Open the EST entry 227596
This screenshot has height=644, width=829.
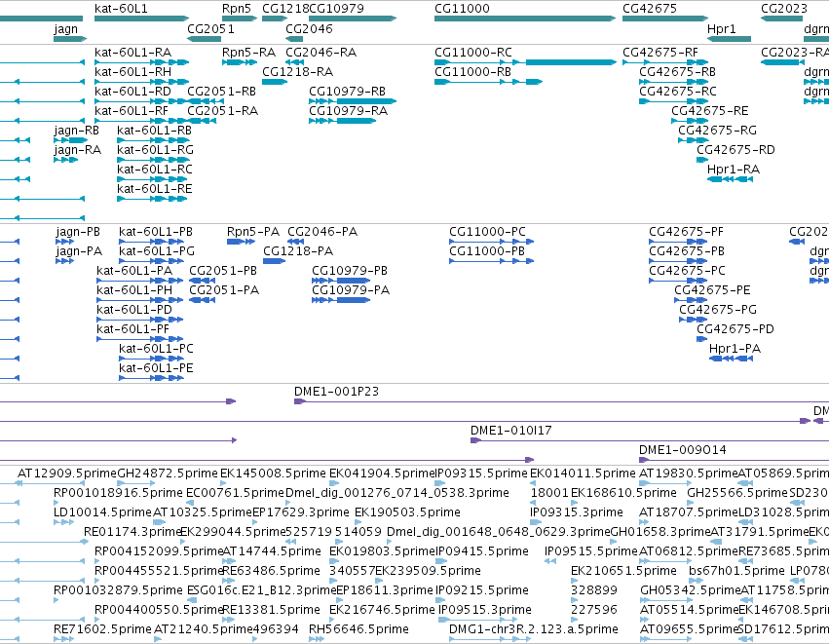tap(594, 610)
